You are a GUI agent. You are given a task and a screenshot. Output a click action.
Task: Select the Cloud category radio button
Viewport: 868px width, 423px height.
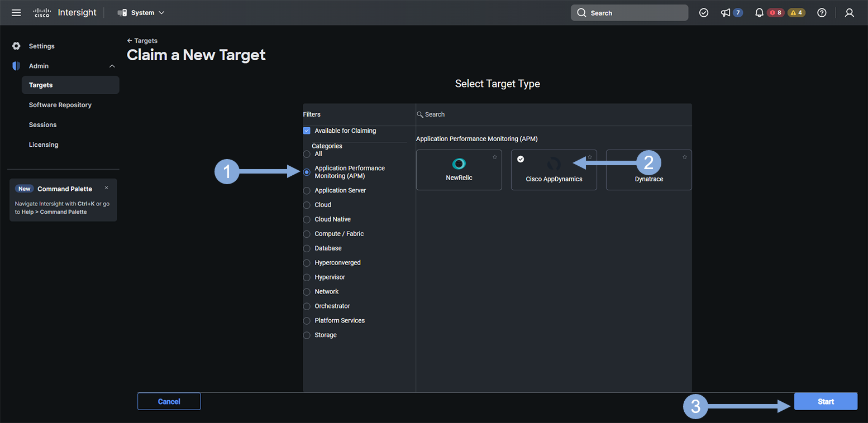[x=307, y=205]
